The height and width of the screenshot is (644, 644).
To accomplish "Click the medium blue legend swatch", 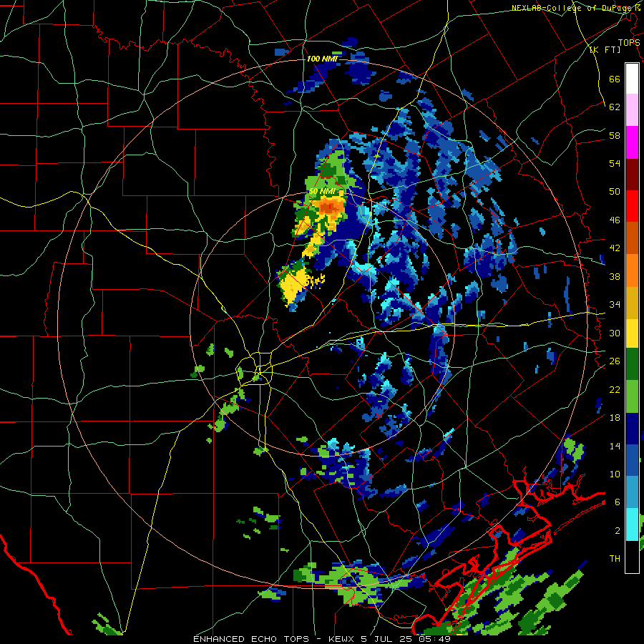I will [632, 460].
